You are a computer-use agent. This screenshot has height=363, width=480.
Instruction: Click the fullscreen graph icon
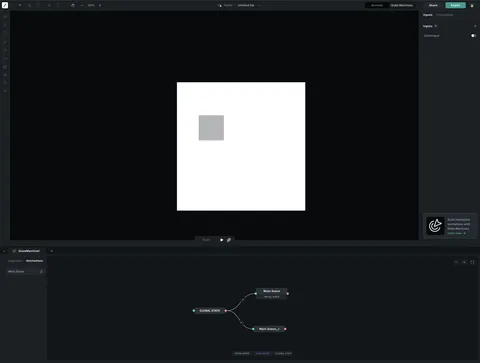(x=472, y=262)
